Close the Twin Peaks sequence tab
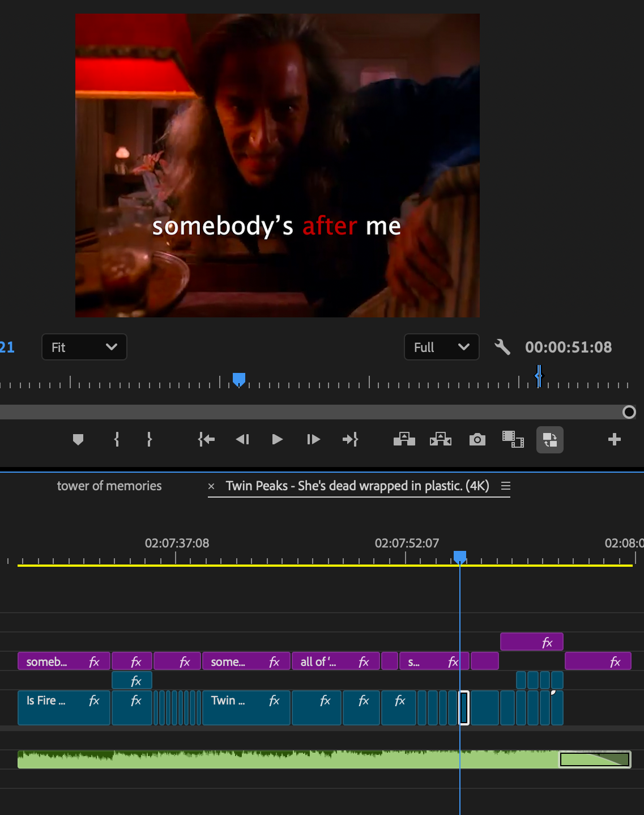This screenshot has width=644, height=815. (211, 486)
